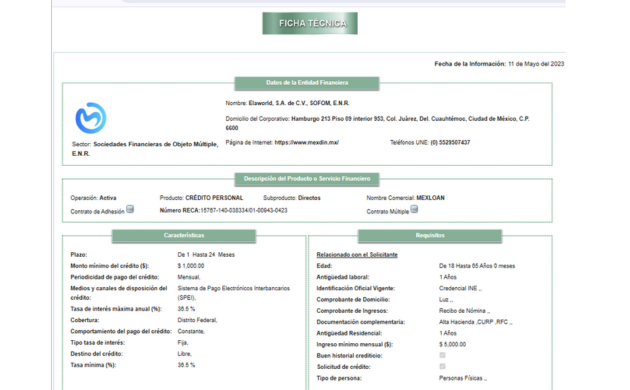This screenshot has height=390, width=630.
Task: Select the Plazo value De 1 Hasta 24 Meses
Action: click(x=206, y=255)
